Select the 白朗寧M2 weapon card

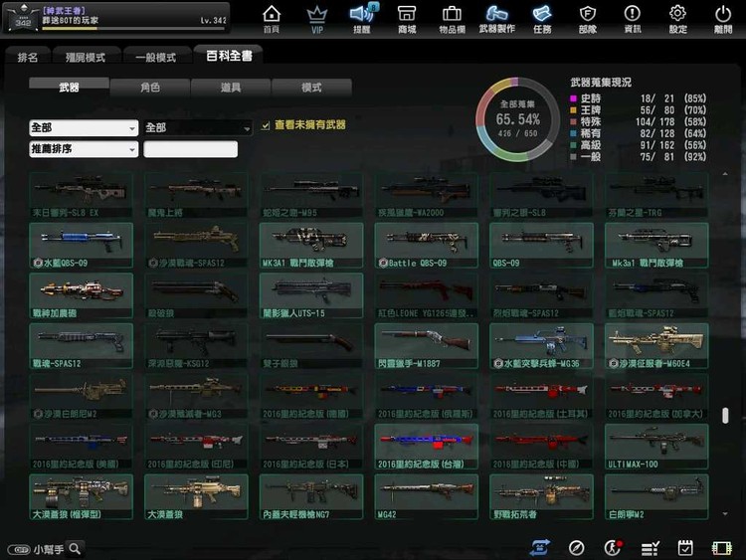(x=656, y=496)
